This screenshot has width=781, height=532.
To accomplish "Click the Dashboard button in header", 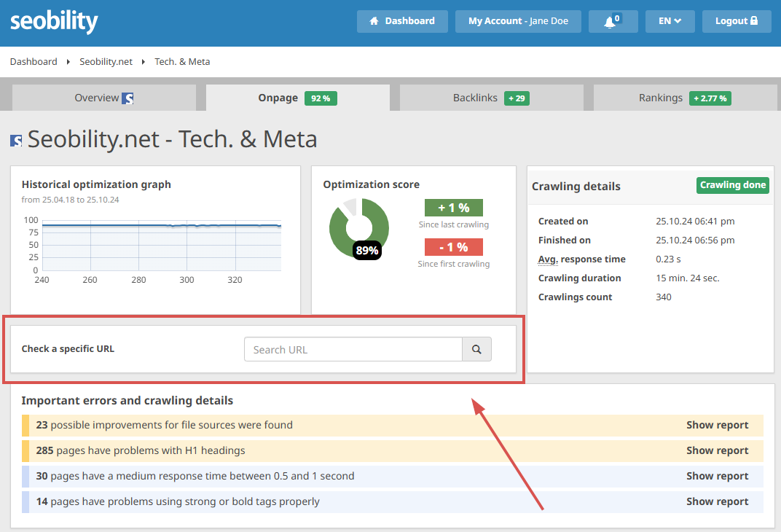I will click(402, 21).
